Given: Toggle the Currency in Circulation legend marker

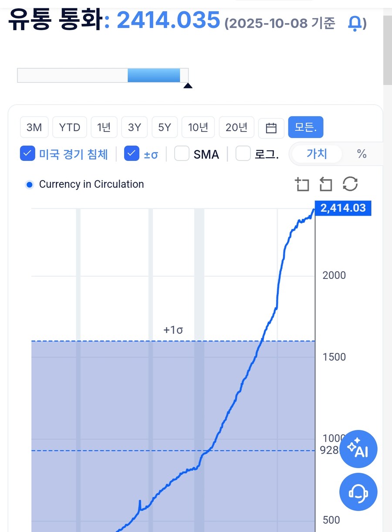Looking at the screenshot, I should [x=30, y=185].
